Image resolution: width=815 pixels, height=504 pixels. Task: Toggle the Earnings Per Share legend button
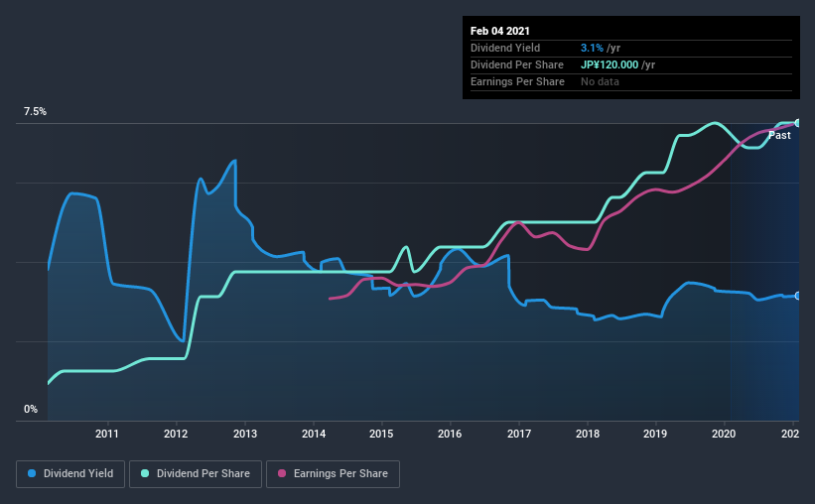tap(333, 474)
